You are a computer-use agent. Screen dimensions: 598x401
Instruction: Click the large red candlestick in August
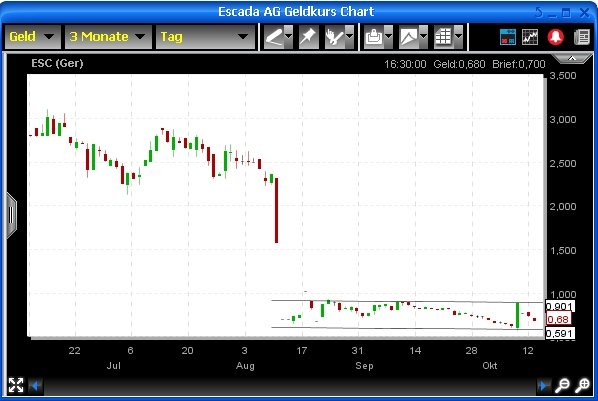click(x=276, y=210)
